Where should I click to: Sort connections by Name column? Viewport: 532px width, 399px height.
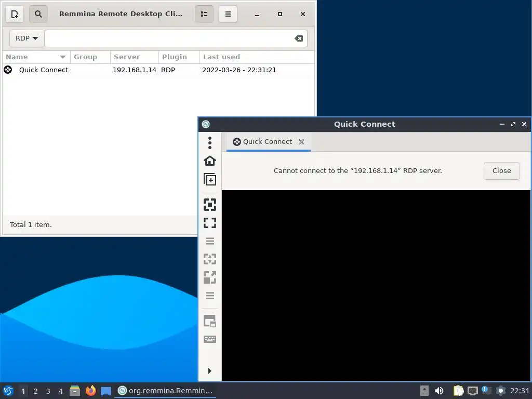[x=36, y=57]
